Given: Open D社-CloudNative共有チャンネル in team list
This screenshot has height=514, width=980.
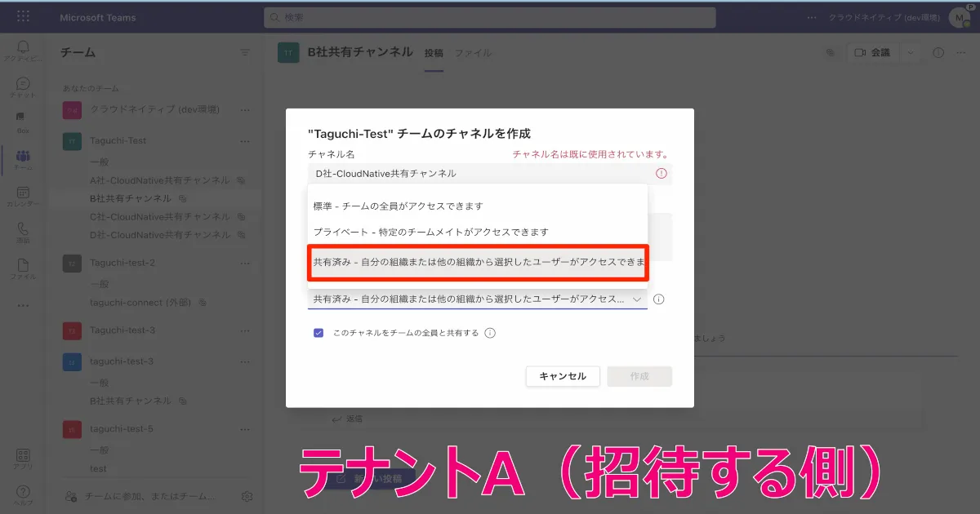Looking at the screenshot, I should [x=160, y=235].
